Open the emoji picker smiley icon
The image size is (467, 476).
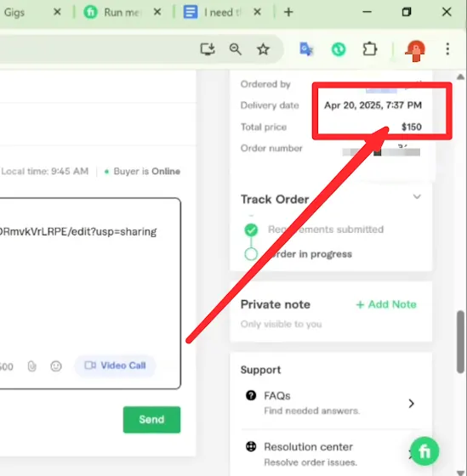(x=56, y=366)
